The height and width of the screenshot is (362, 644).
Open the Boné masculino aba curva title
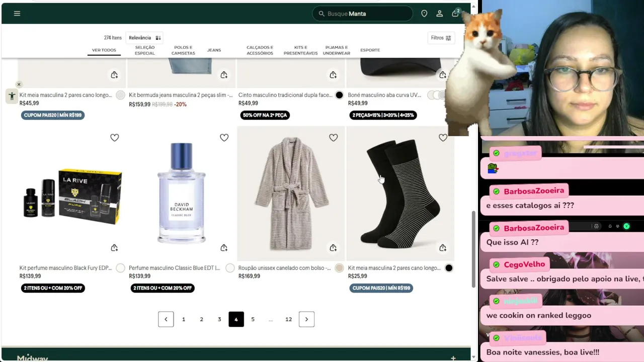384,95
